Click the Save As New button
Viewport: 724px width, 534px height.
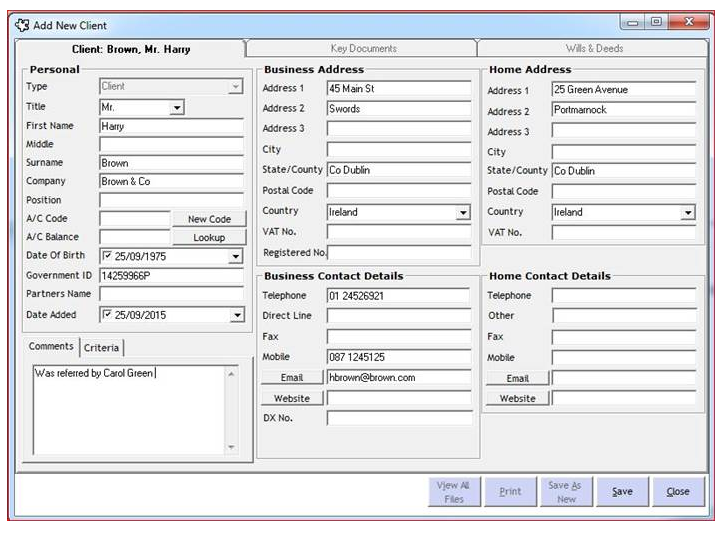pos(566,492)
